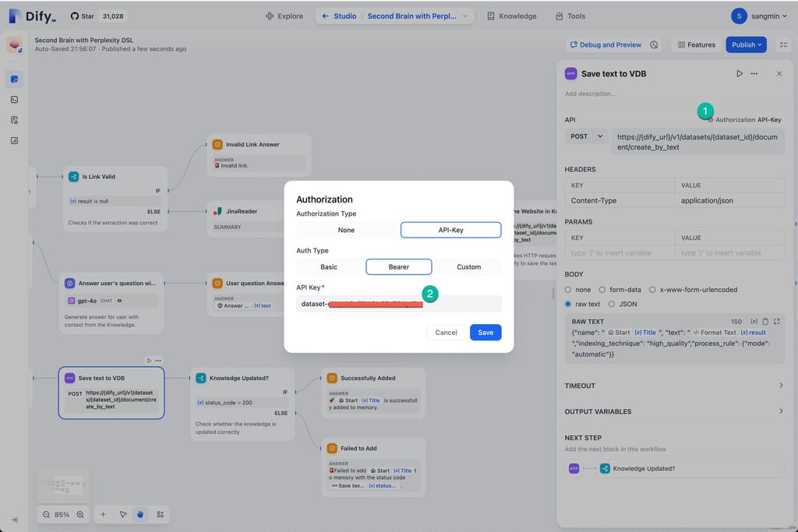Add a new block with the plus icon
The height and width of the screenshot is (532, 798).
[103, 515]
